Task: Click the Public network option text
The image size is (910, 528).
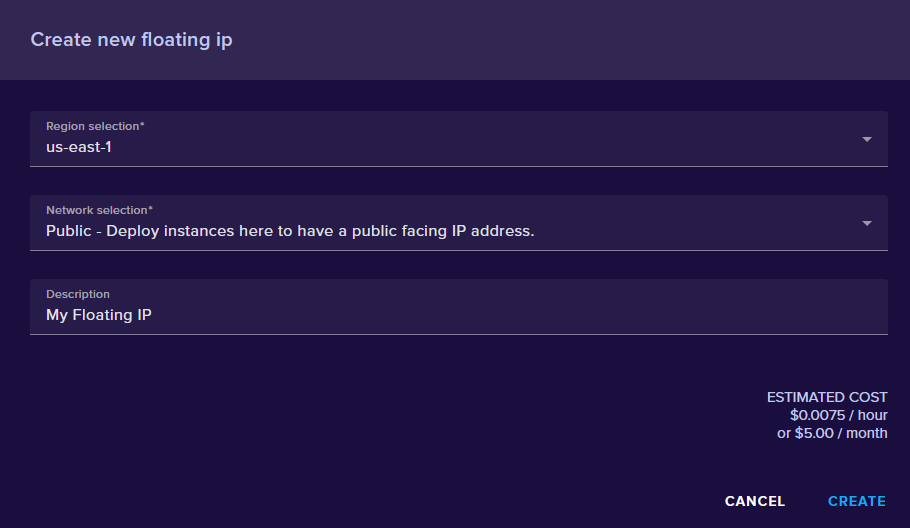Action: click(290, 231)
